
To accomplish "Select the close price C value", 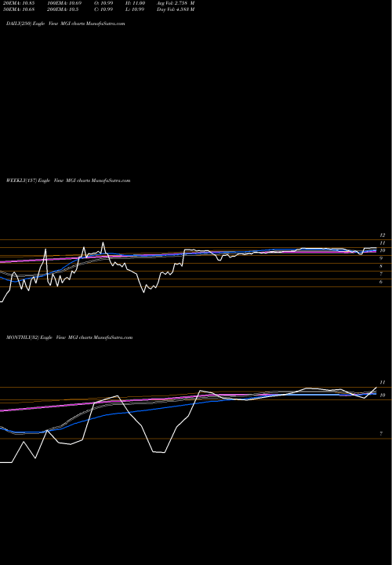I will (x=103, y=9).
